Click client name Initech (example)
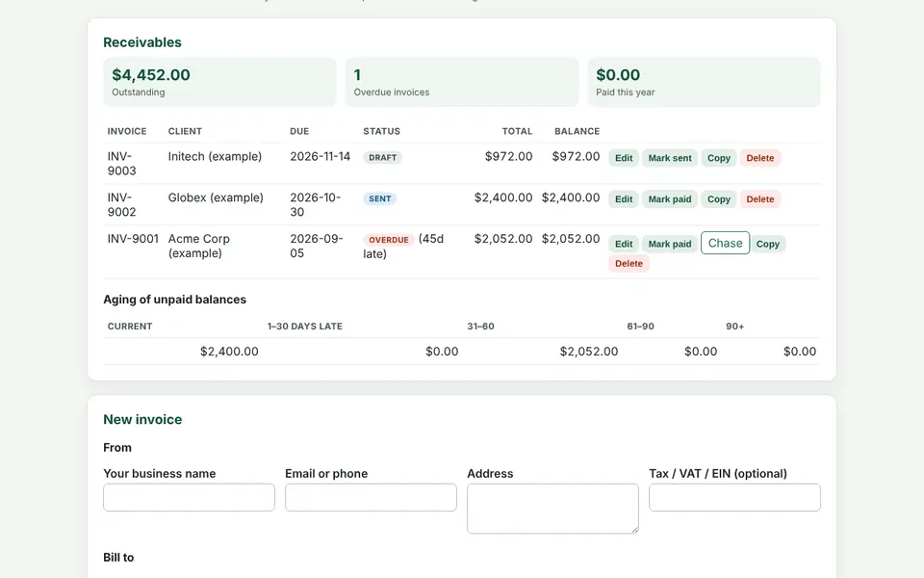Screen dimensions: 924x578 [x=215, y=156]
